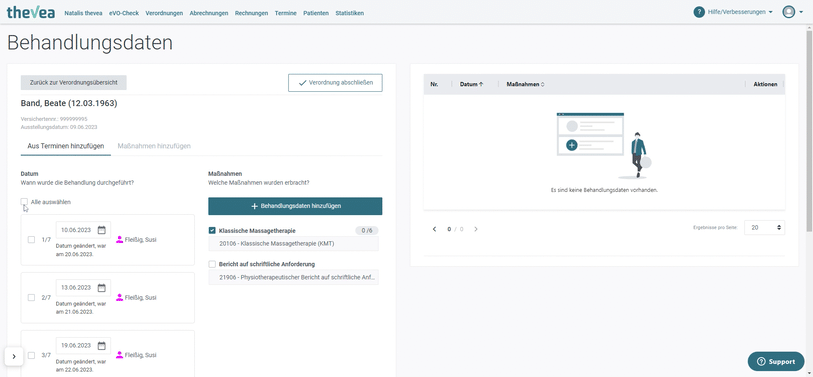Click 20106 - Klassische Massagetherapie (KMT) field
The width and height of the screenshot is (813, 377).
click(x=293, y=244)
